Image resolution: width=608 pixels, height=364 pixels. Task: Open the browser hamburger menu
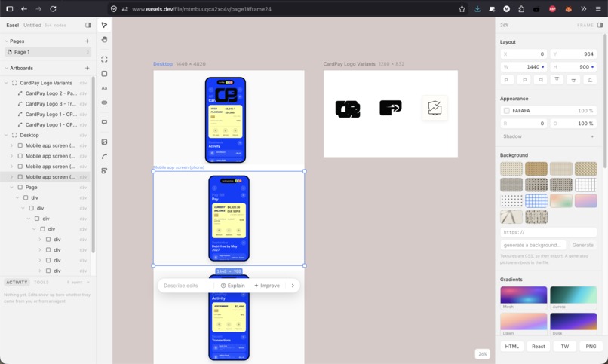pyautogui.click(x=598, y=9)
